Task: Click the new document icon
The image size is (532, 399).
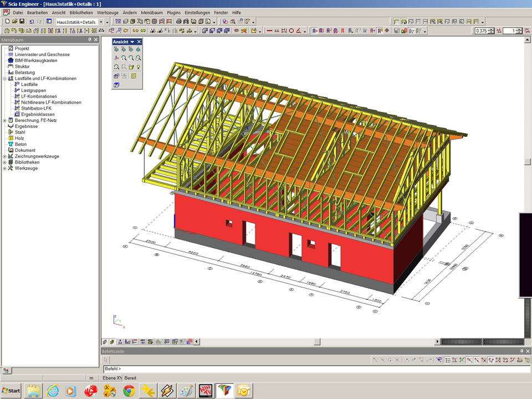Action: [7, 22]
